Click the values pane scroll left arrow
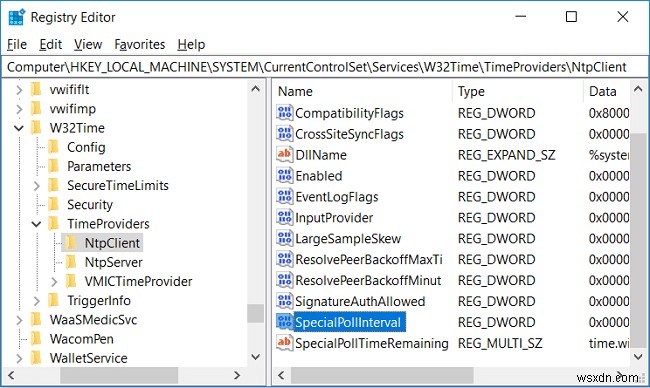The width and height of the screenshot is (650, 388). pyautogui.click(x=281, y=376)
